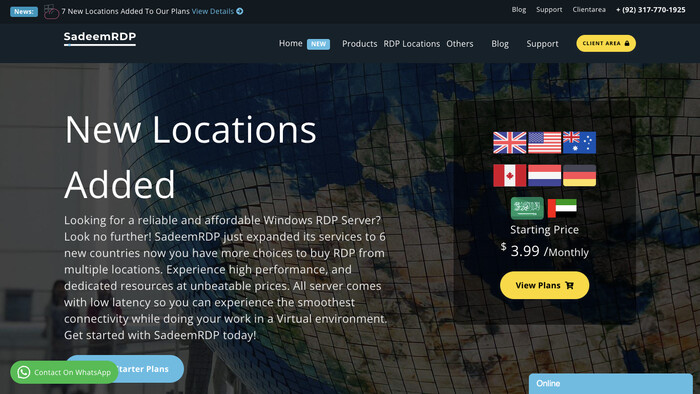Click the Saudi Arabia flag icon
The image size is (700, 394).
pyautogui.click(x=527, y=208)
